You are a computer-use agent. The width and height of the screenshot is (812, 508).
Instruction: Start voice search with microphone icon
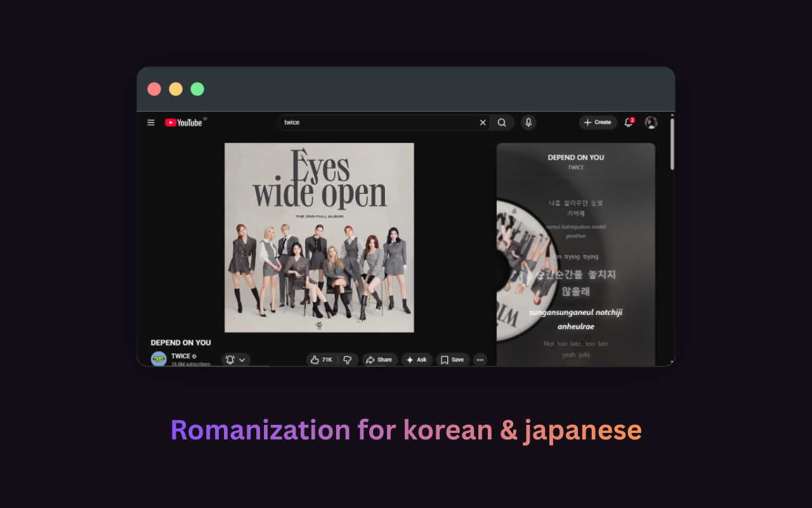coord(528,123)
